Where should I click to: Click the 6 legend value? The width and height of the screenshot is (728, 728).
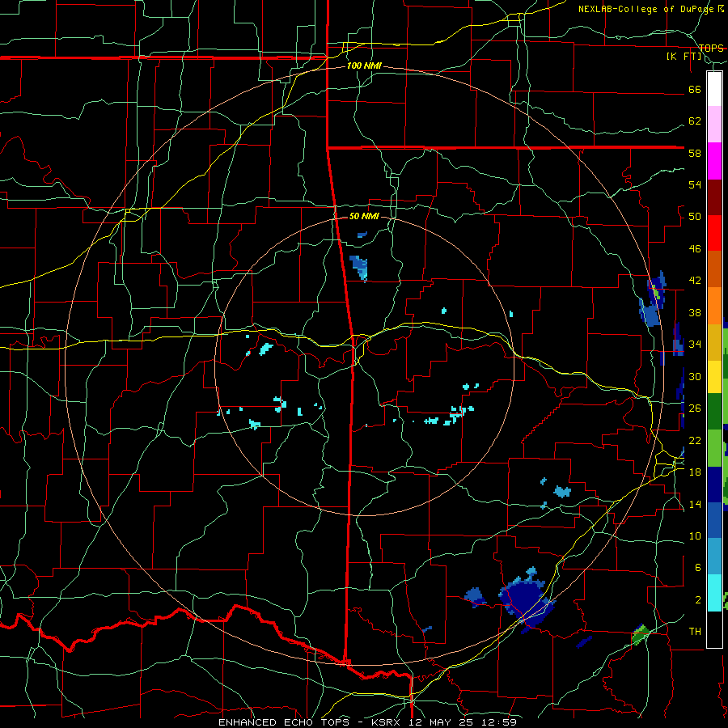[698, 568]
